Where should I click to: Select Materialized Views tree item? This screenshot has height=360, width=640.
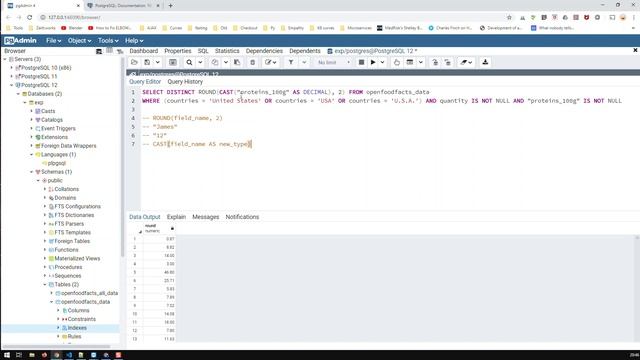[x=77, y=258]
